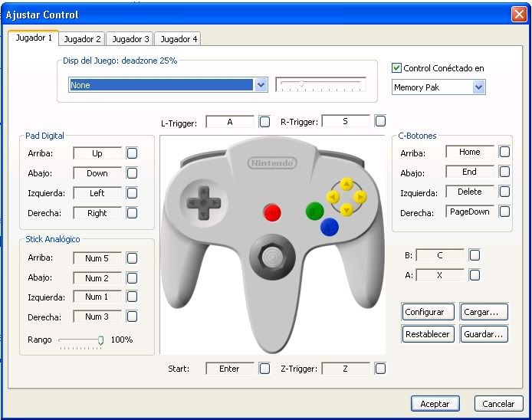The image size is (532, 420).
Task: Click the B button field showing C
Action: [440, 255]
